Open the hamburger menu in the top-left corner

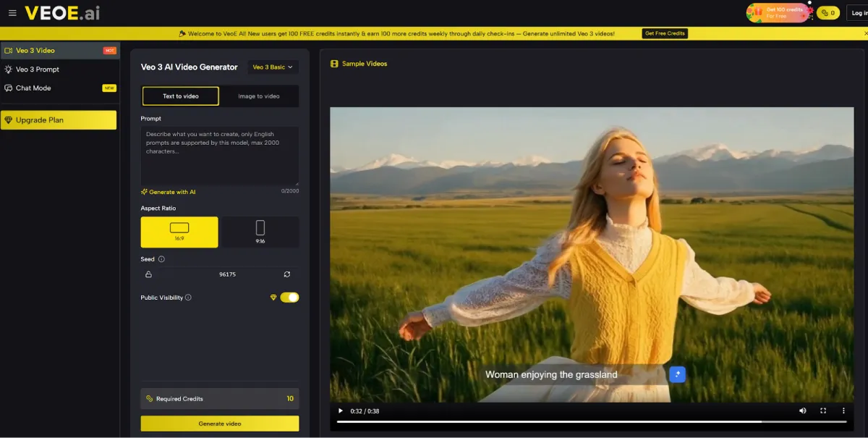[x=12, y=12]
